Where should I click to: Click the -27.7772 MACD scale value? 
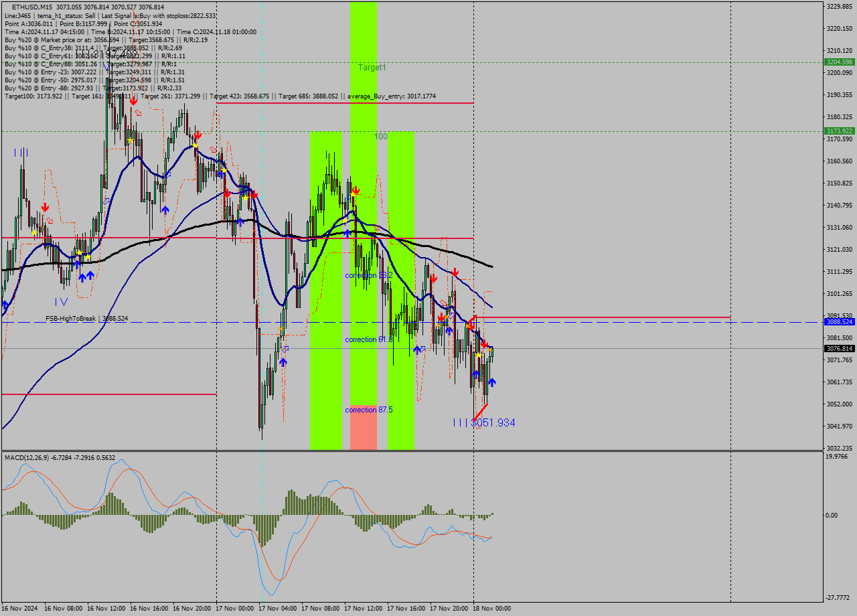click(838, 597)
